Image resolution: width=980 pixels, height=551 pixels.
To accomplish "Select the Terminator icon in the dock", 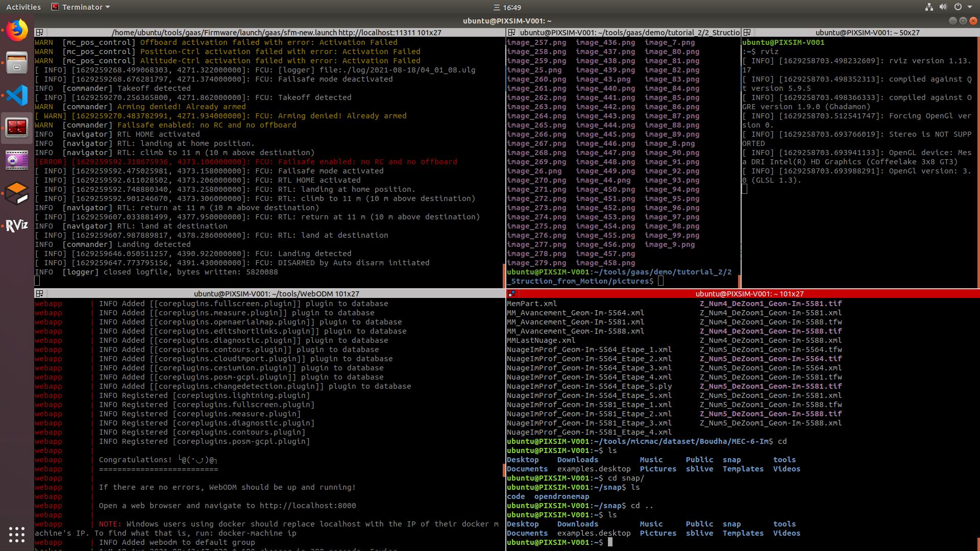I will click(x=17, y=128).
